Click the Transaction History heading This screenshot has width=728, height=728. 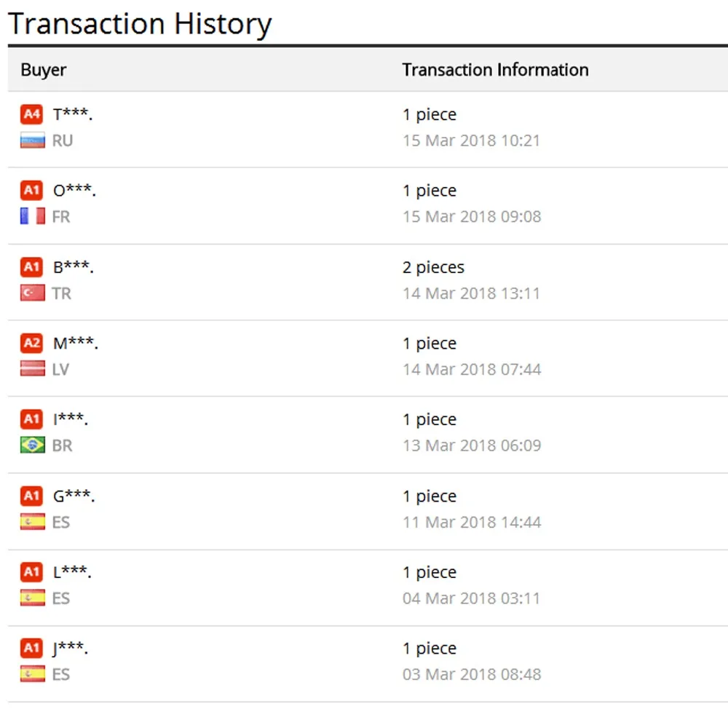[140, 23]
